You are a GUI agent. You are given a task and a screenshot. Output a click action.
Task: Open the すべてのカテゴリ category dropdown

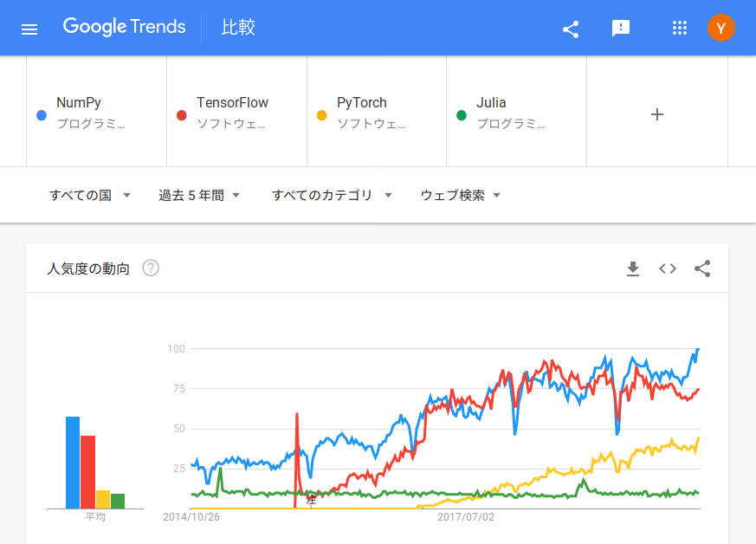click(333, 195)
